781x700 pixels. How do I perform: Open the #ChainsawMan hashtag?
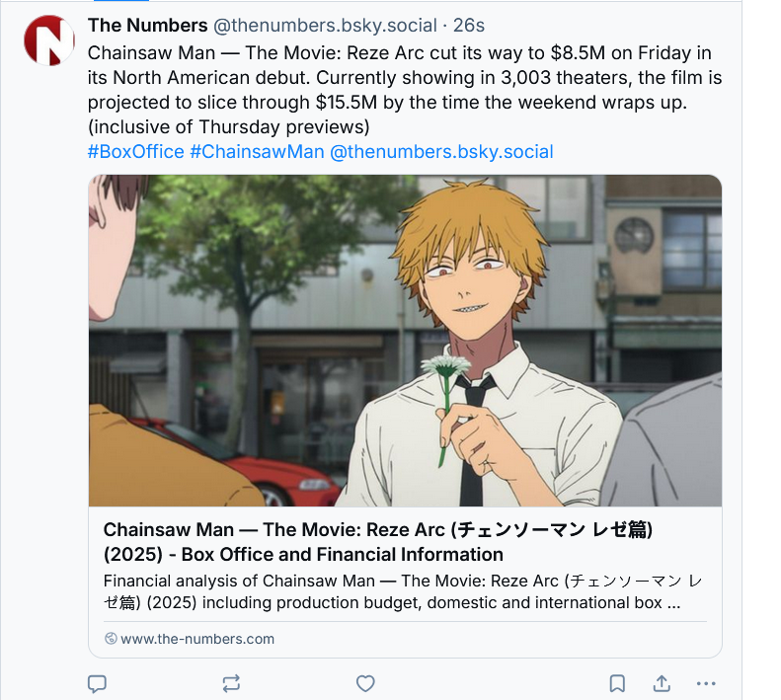[x=257, y=151]
